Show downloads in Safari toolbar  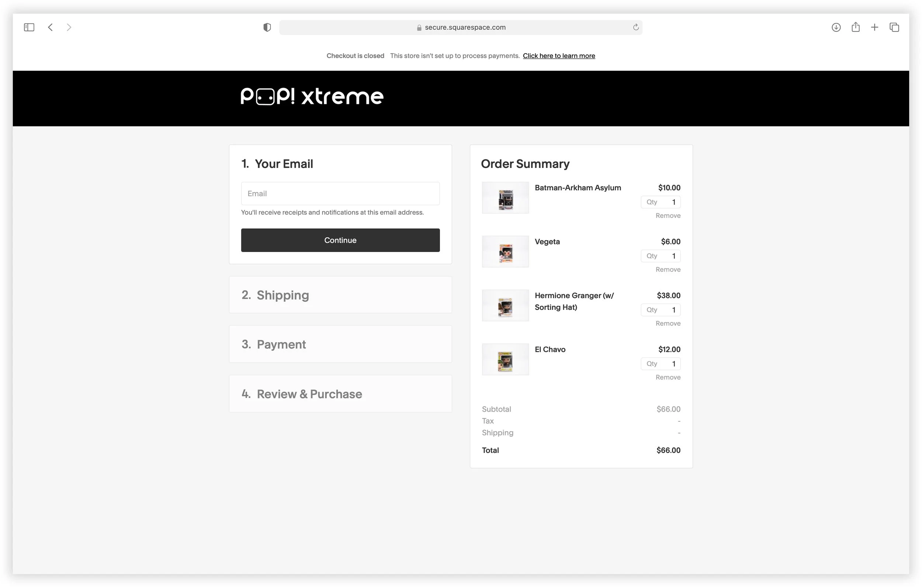(x=836, y=27)
